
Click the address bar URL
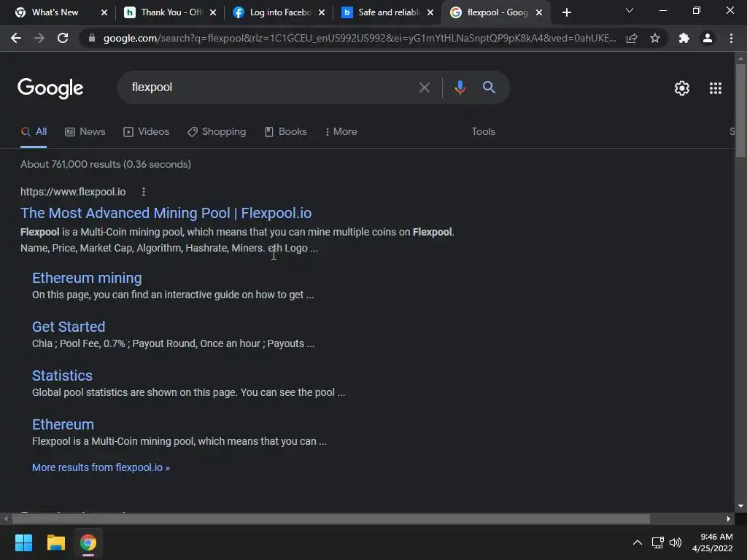(360, 38)
